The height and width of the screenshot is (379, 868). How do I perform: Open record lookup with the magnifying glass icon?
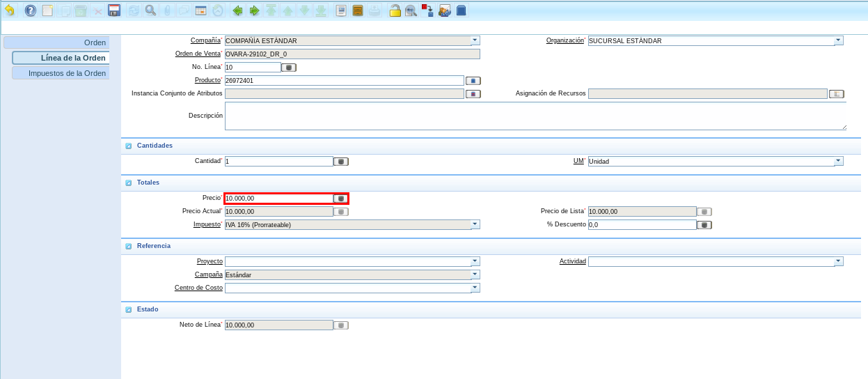150,10
